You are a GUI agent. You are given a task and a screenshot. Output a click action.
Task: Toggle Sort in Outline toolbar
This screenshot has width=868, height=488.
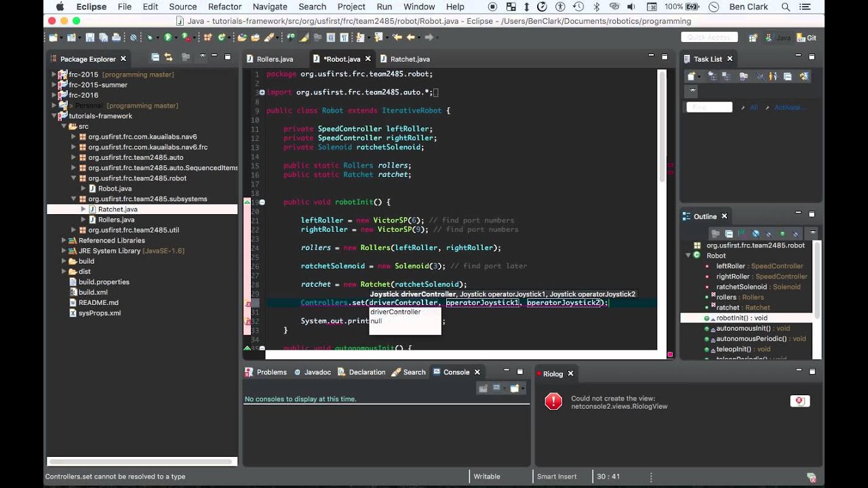742,233
